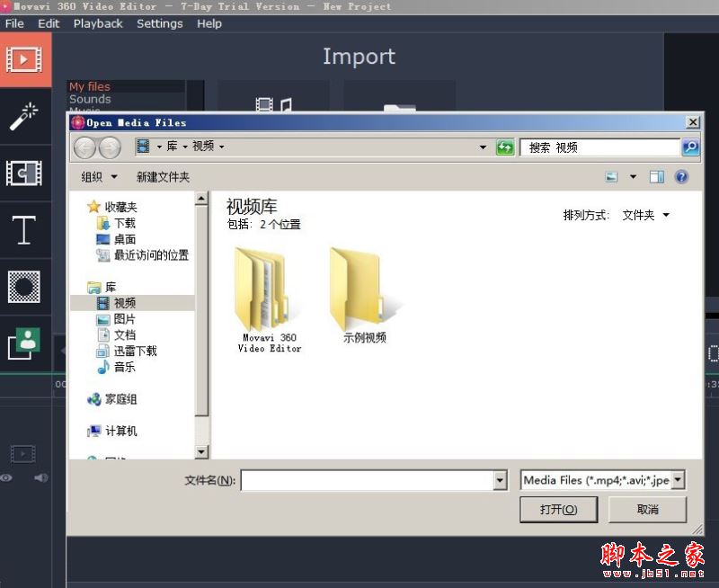
Task: Click the Forward arrow in dialog
Action: tap(110, 147)
